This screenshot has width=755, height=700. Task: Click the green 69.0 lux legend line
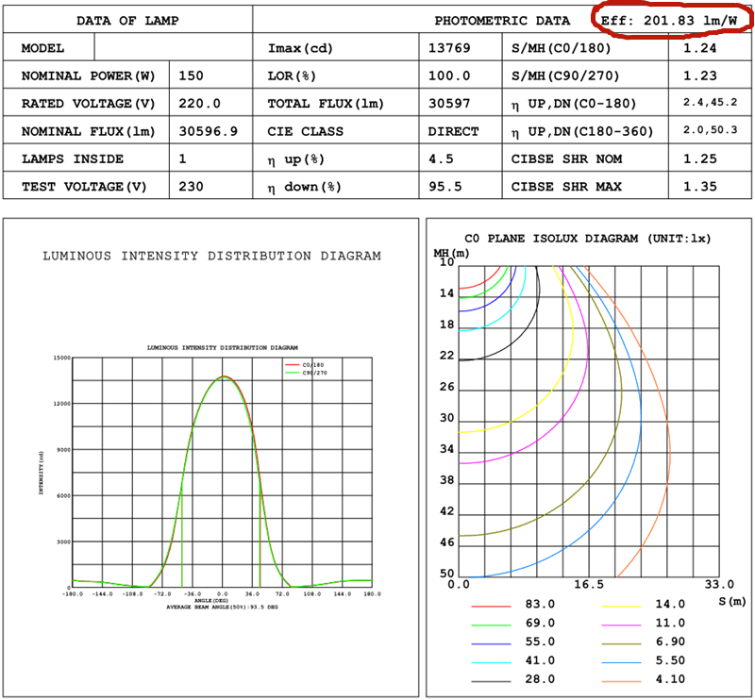coord(491,624)
